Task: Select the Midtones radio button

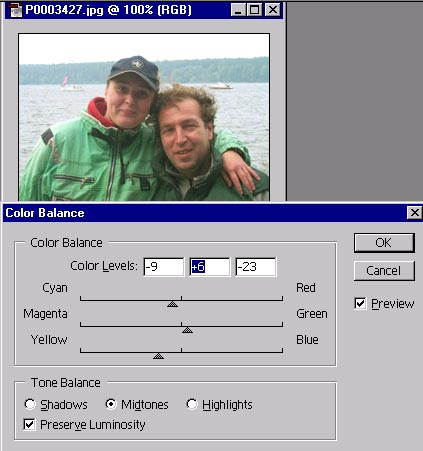Action: click(111, 404)
